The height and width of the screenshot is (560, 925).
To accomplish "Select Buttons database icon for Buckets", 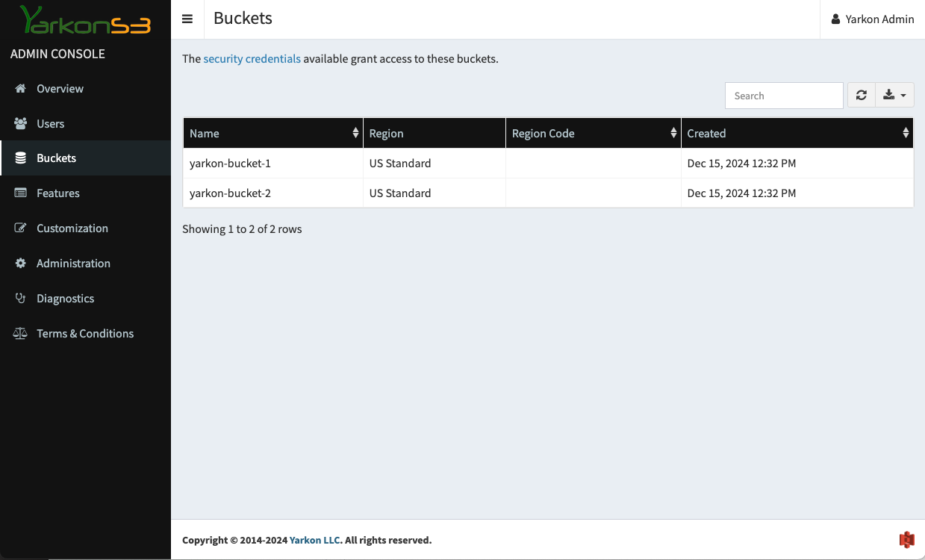I will click(21, 158).
